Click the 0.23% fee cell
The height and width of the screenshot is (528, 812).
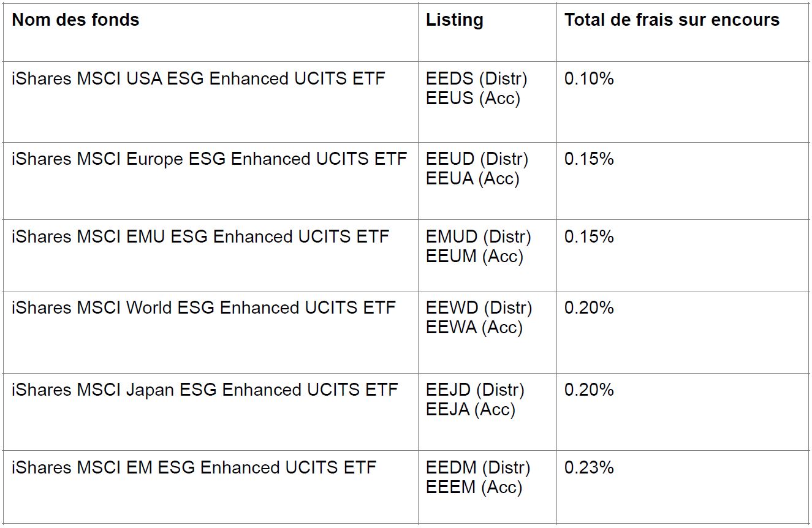(589, 467)
